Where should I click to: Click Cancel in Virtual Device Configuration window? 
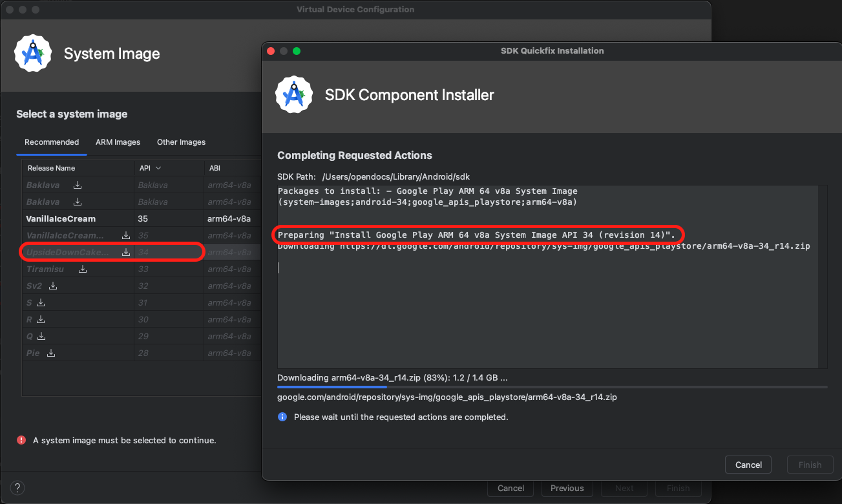point(510,488)
